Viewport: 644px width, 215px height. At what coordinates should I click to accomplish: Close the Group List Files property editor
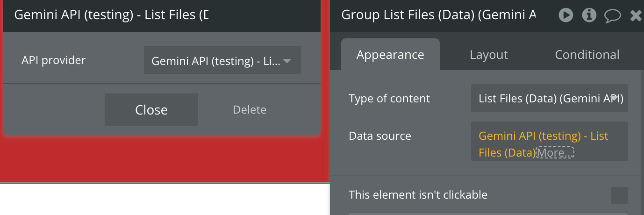[636, 16]
